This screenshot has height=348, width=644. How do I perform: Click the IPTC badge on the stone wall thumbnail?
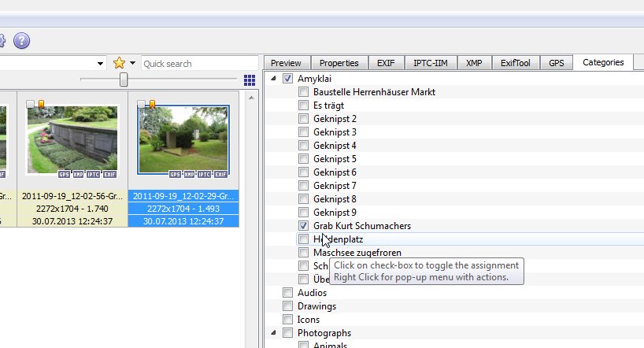[93, 174]
